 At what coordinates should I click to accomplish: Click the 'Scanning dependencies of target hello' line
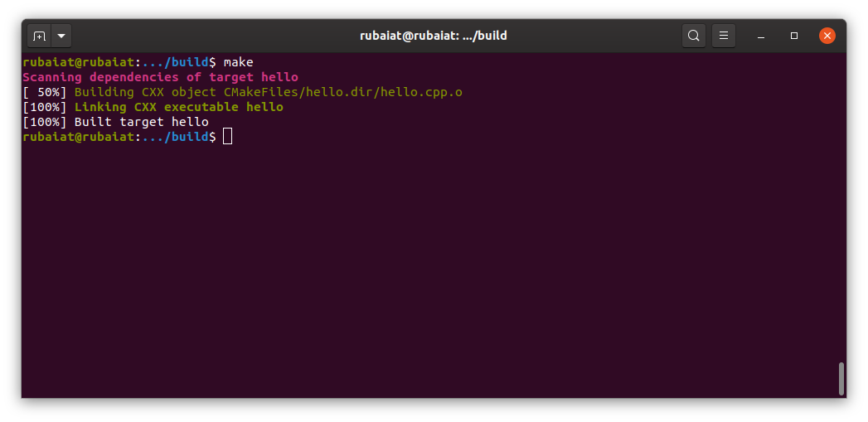[x=160, y=77]
